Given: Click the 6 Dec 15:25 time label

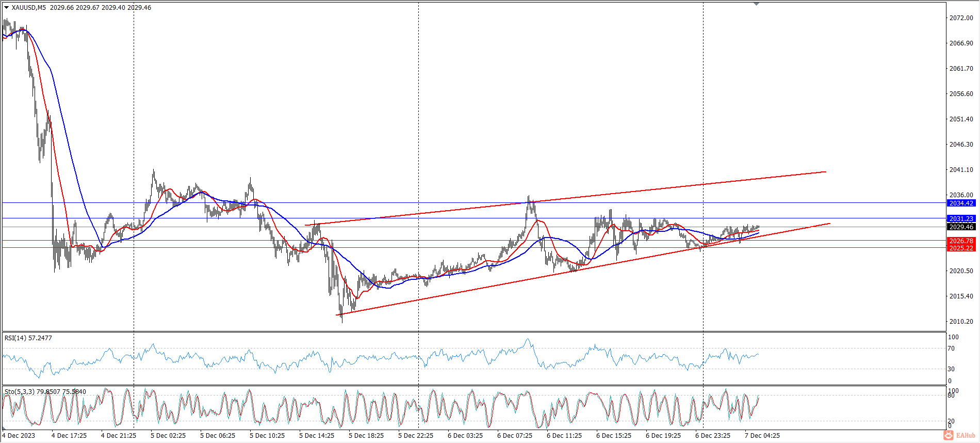Looking at the screenshot, I should [614, 436].
